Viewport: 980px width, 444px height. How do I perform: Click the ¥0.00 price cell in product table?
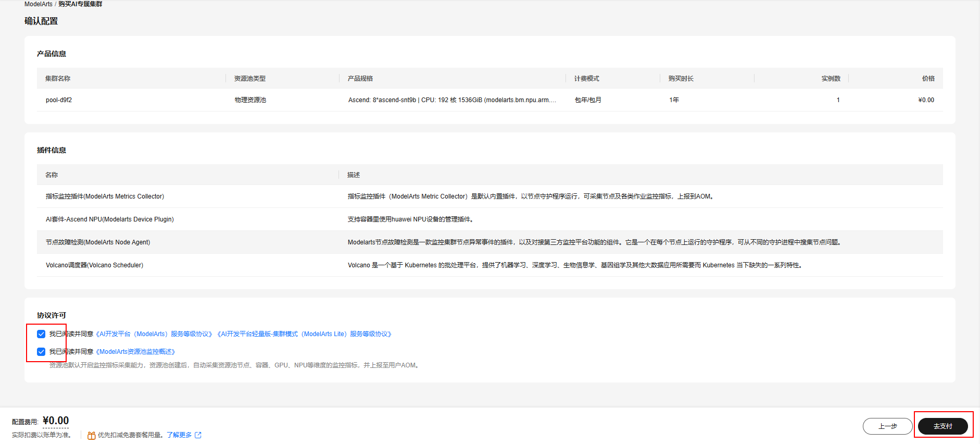click(926, 100)
